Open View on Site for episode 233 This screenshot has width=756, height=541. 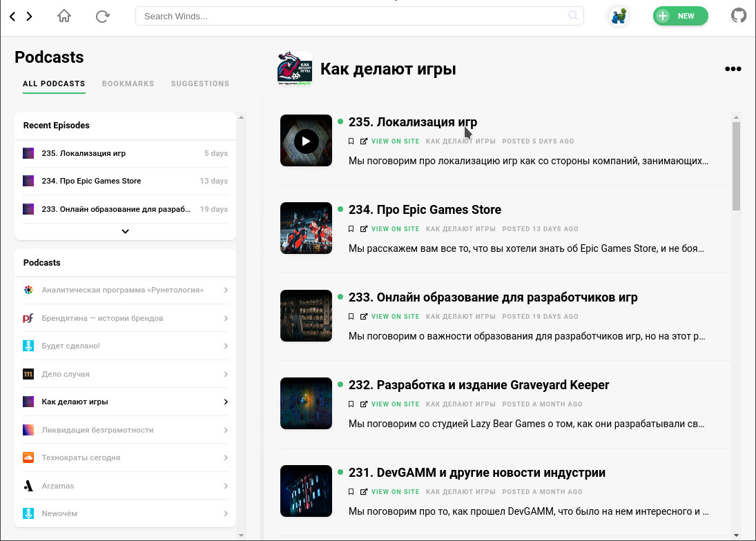tap(396, 317)
